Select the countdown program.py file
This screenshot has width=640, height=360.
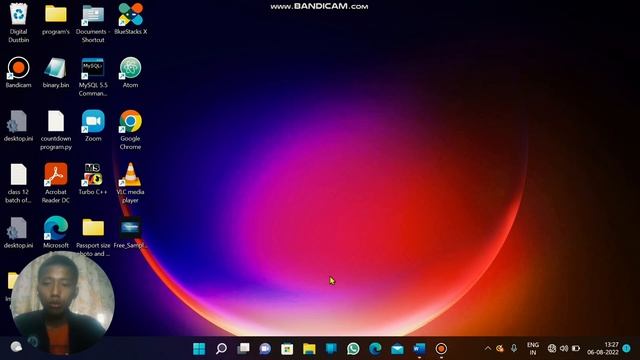[56, 130]
